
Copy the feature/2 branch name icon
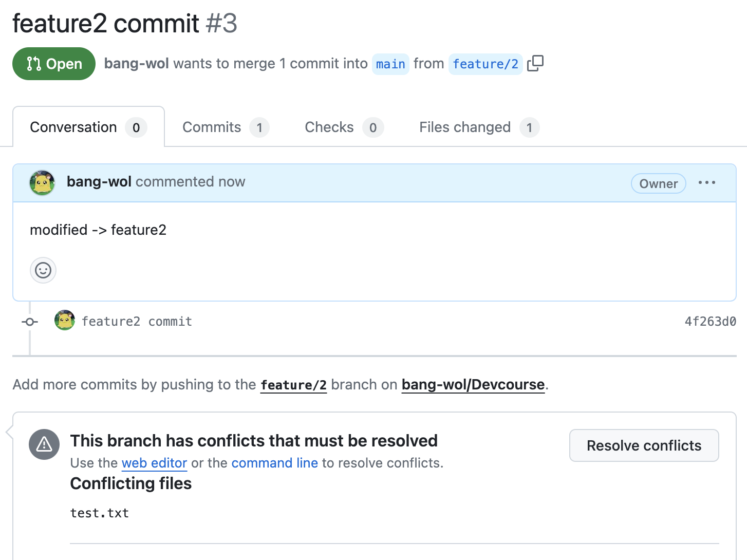pyautogui.click(x=535, y=63)
